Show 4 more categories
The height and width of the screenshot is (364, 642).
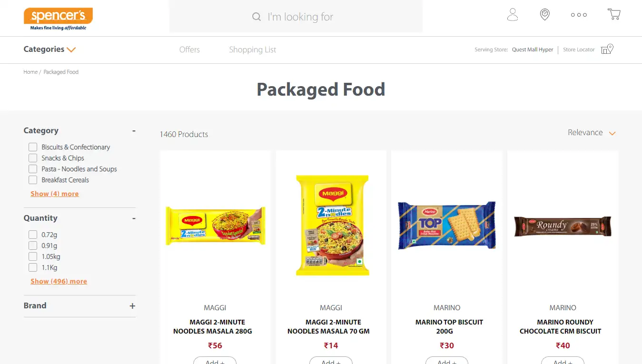55,194
